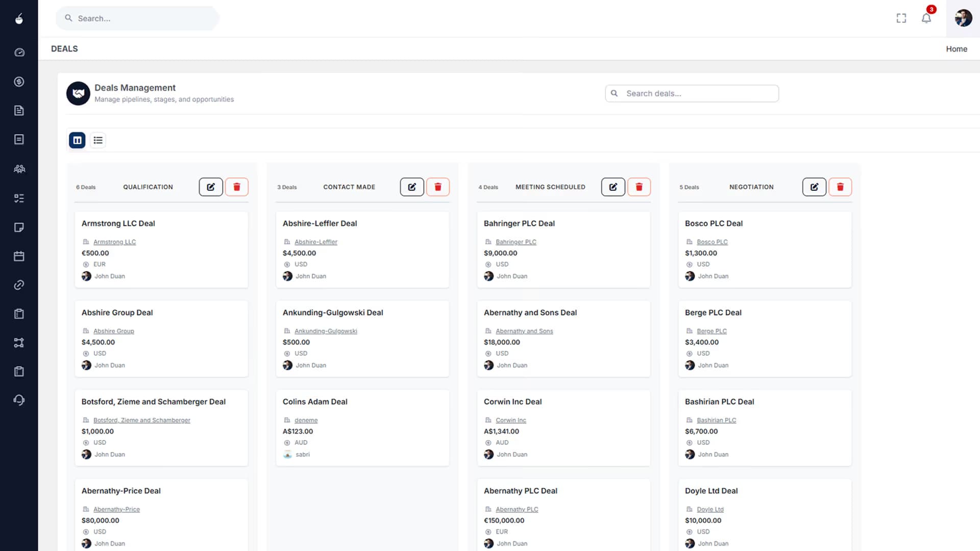Switch to list view
This screenshot has height=551, width=980.
click(97, 140)
